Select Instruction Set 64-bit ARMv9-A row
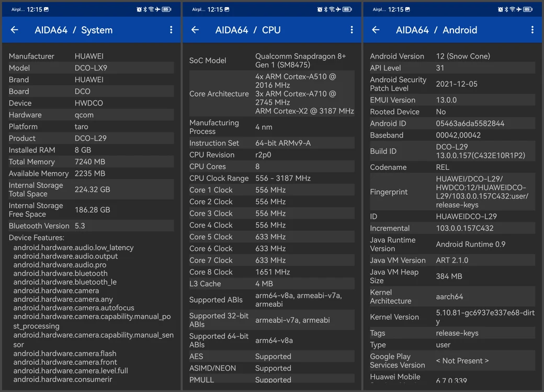The width and height of the screenshot is (544, 392). (x=272, y=143)
